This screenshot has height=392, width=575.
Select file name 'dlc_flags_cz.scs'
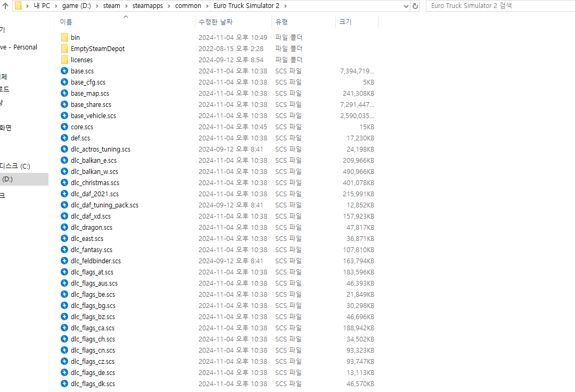pyautogui.click(x=93, y=362)
